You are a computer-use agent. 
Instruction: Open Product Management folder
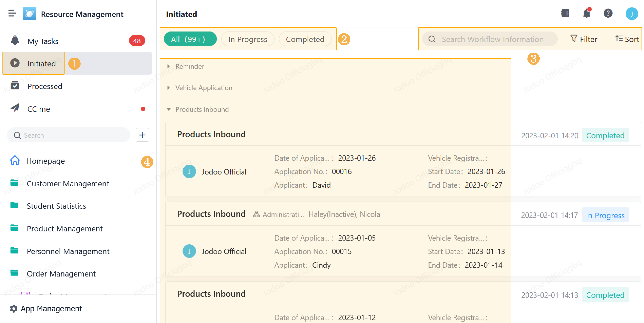coord(77,229)
